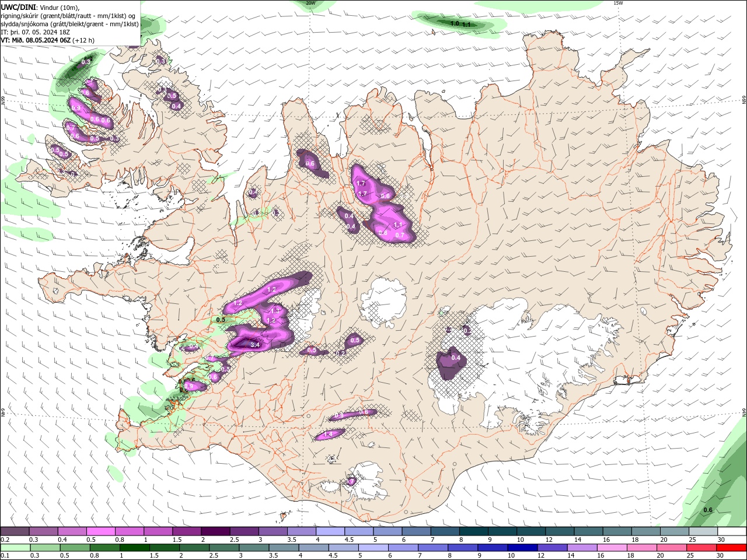The height and width of the screenshot is (560, 747).
Task: Click the 0.1 label on the rain scale
Action: pos(4,556)
